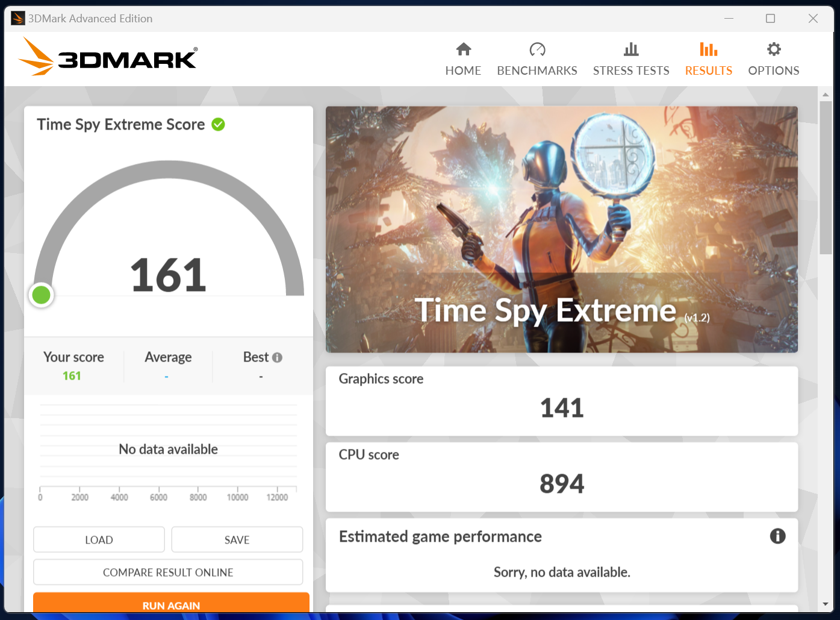This screenshot has width=840, height=620.
Task: Select the RESULTS tab label
Action: (709, 70)
